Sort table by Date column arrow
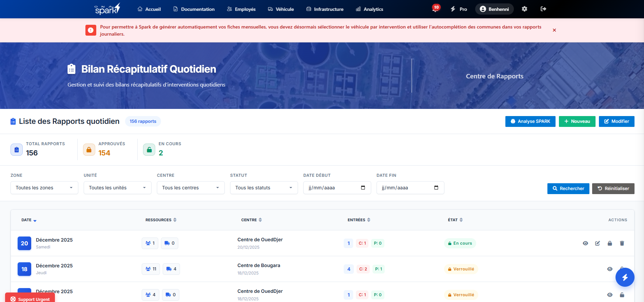644x302 pixels. [x=35, y=221]
